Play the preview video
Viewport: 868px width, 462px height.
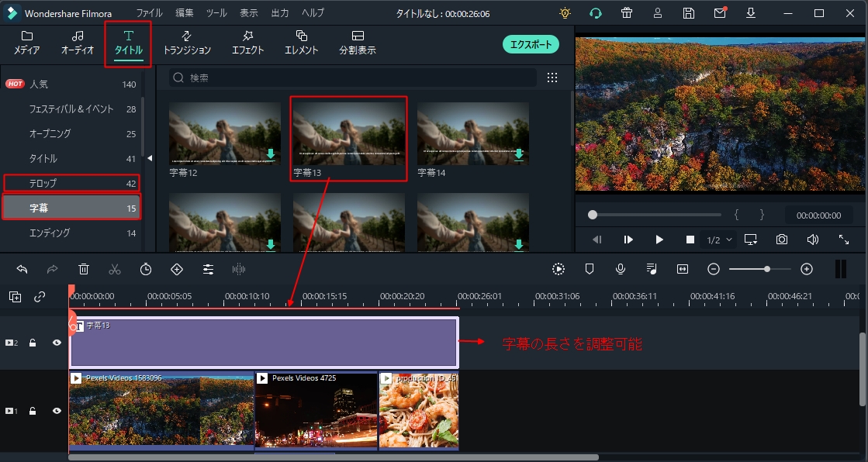tap(659, 240)
